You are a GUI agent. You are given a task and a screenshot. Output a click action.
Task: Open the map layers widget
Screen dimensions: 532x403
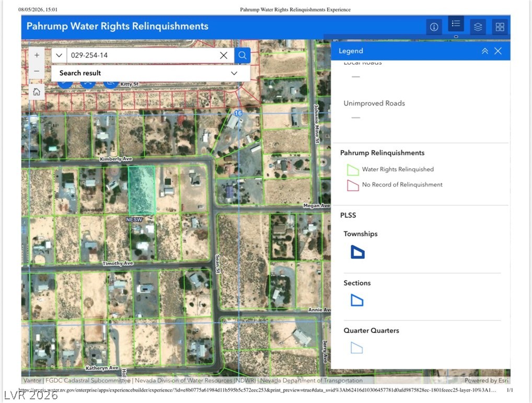pyautogui.click(x=478, y=27)
